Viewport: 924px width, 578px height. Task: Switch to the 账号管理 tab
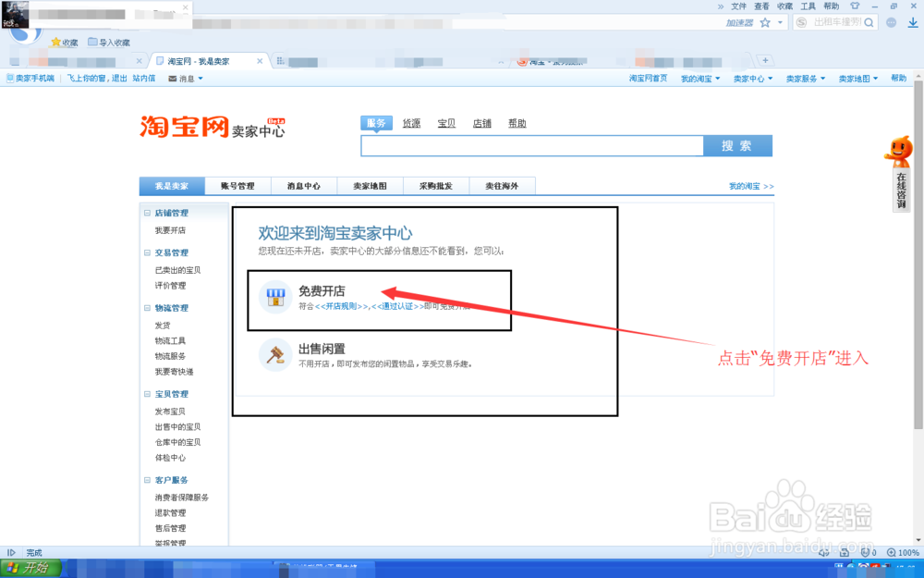pyautogui.click(x=238, y=185)
